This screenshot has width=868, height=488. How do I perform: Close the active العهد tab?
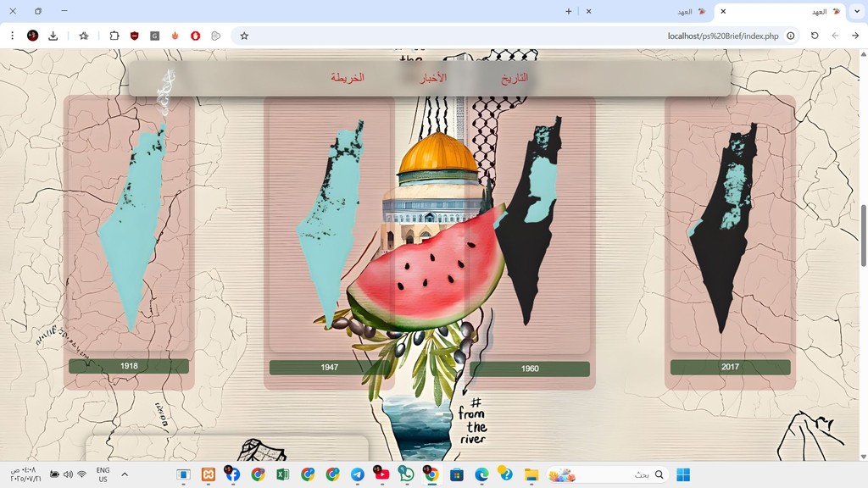[723, 11]
